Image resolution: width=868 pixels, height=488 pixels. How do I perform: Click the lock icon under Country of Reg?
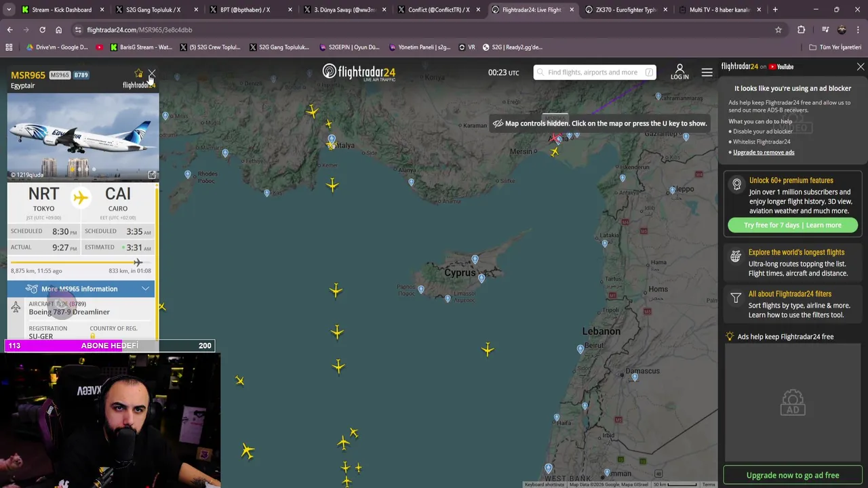[x=93, y=336]
